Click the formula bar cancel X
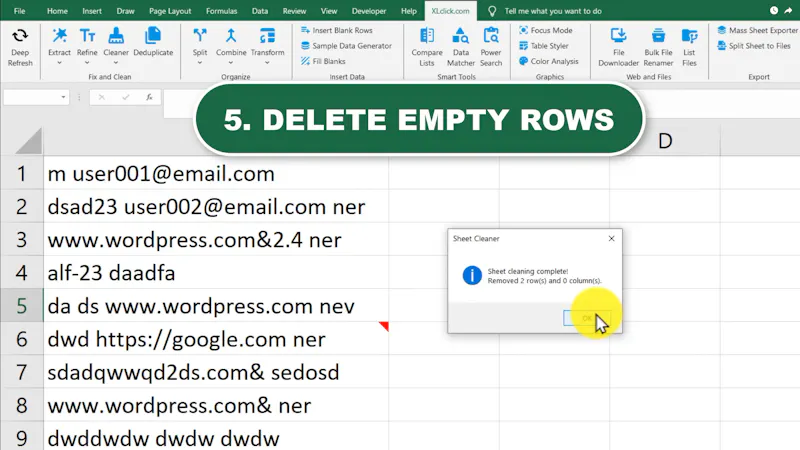This screenshot has width=800, height=450. click(x=102, y=97)
